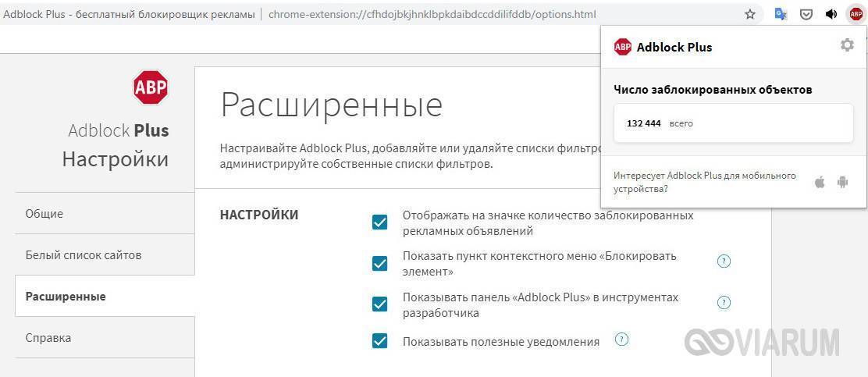868x377 pixels.
Task: Click the Apple iOS icon in popup
Action: [x=820, y=182]
